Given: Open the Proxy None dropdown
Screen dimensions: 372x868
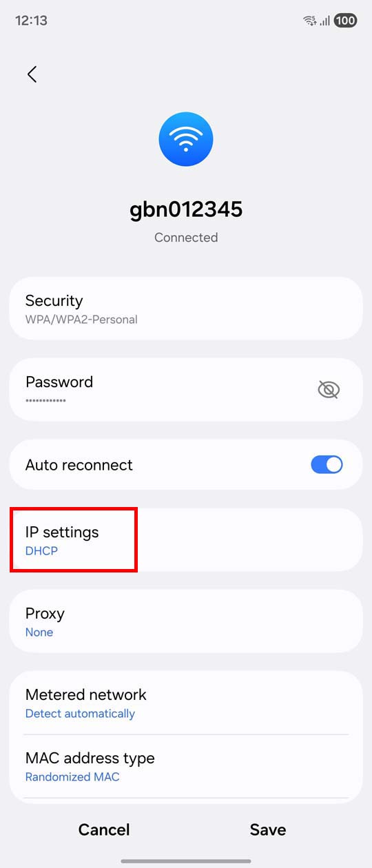Looking at the screenshot, I should click(x=186, y=621).
